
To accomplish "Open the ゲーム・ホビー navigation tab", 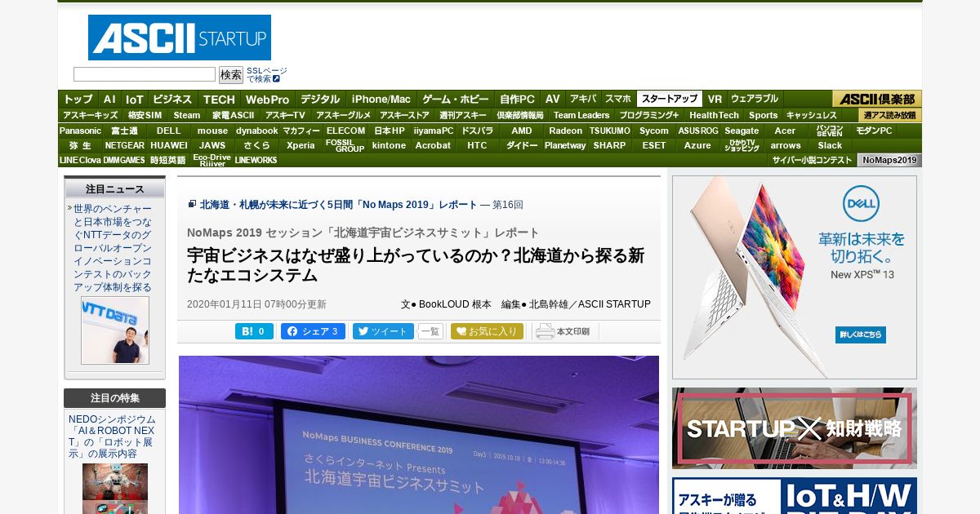I will coord(456,99).
